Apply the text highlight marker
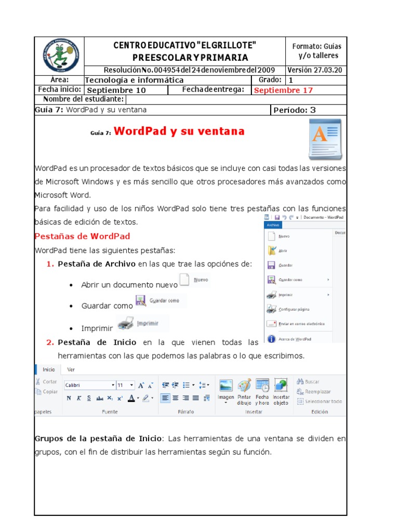The width and height of the screenshot is (399, 532). tap(145, 398)
